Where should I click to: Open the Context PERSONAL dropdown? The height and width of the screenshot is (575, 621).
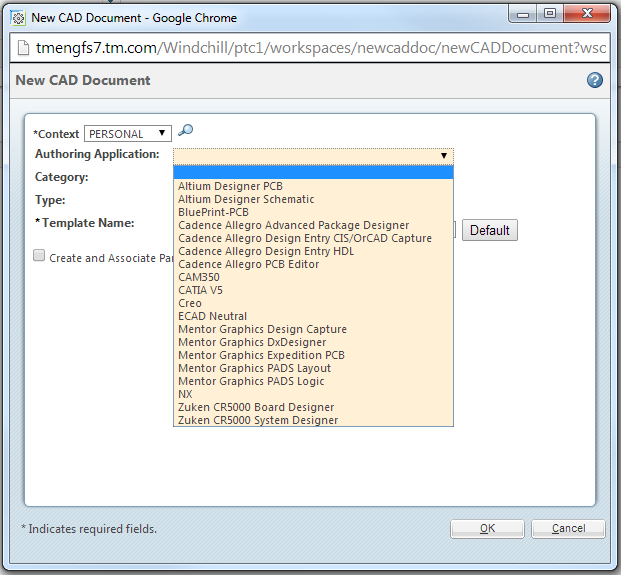[x=128, y=134]
